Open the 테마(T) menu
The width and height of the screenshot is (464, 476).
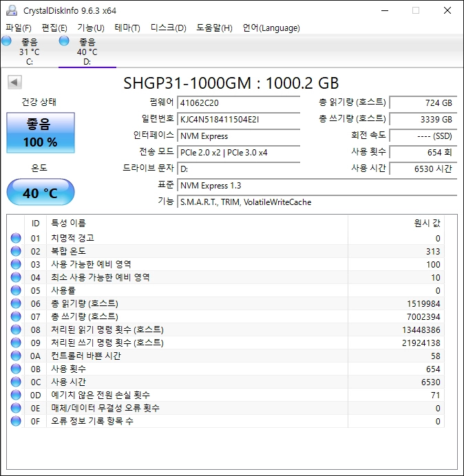pos(127,28)
